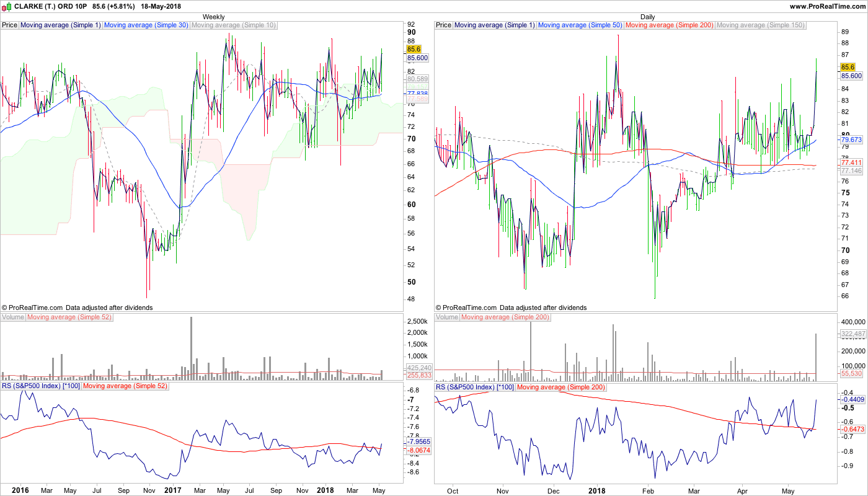Image resolution: width=868 pixels, height=496 pixels.
Task: Select the CLARKE (T.) ORD 10P title
Action: (50, 6)
